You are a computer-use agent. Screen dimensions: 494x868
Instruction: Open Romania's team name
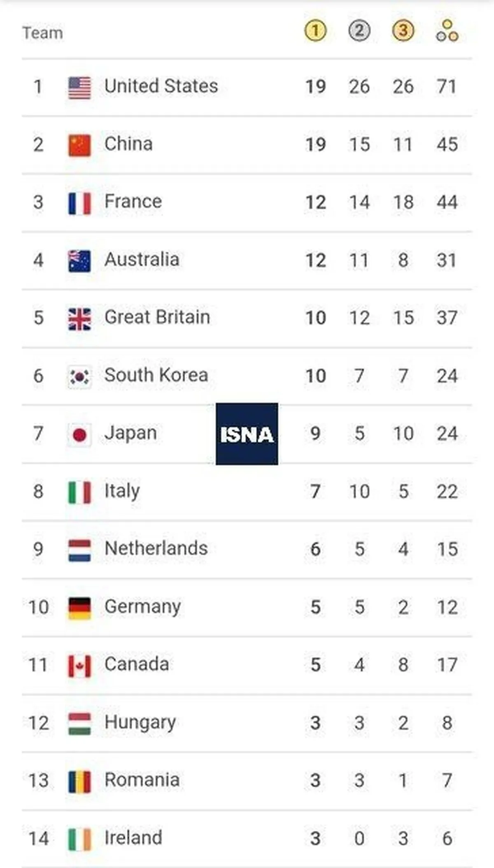tap(142, 780)
